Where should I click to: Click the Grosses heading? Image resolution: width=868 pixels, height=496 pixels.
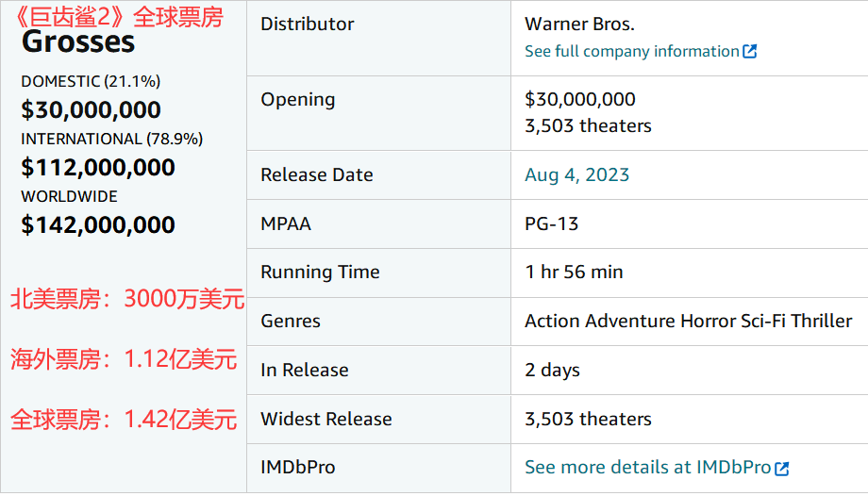point(78,42)
